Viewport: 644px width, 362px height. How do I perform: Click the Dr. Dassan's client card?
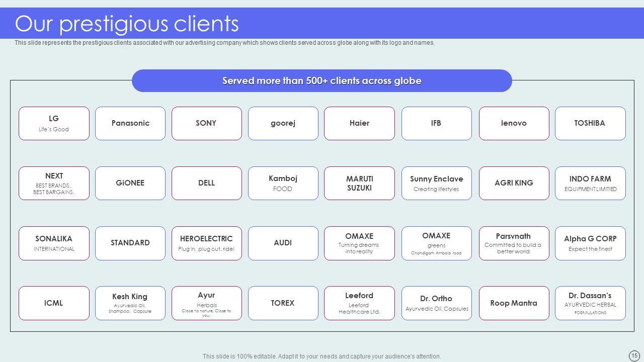coord(590,303)
